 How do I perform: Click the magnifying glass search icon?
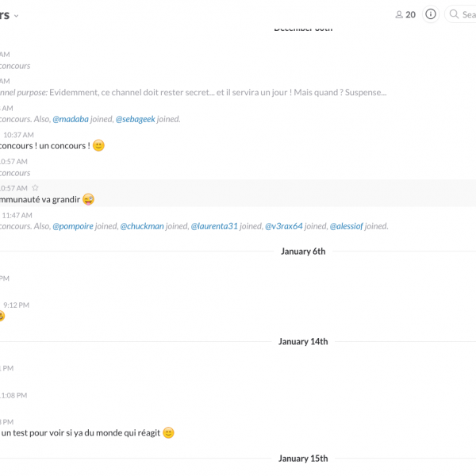click(x=454, y=14)
